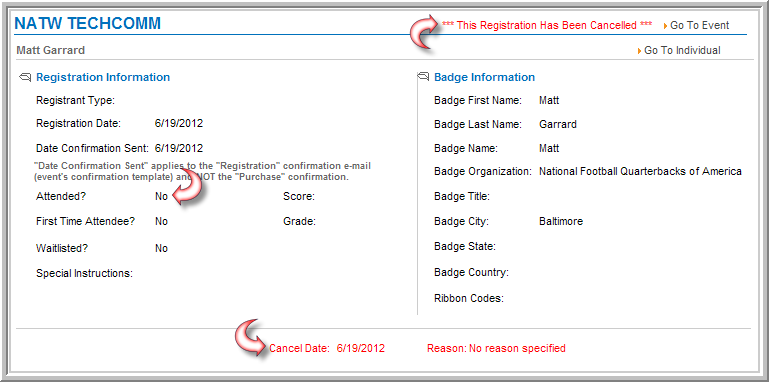This screenshot has width=769, height=382.
Task: Click the Special Instructions label
Action: [84, 273]
